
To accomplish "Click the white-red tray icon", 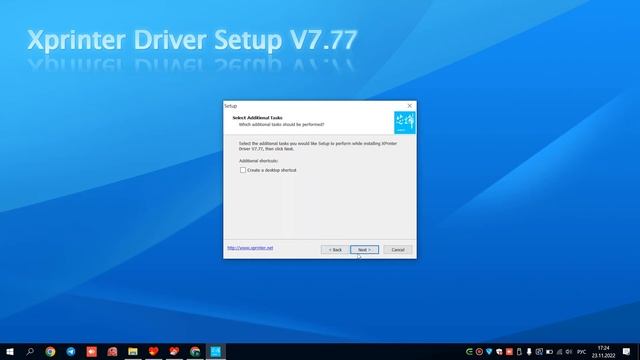I will tap(499, 351).
